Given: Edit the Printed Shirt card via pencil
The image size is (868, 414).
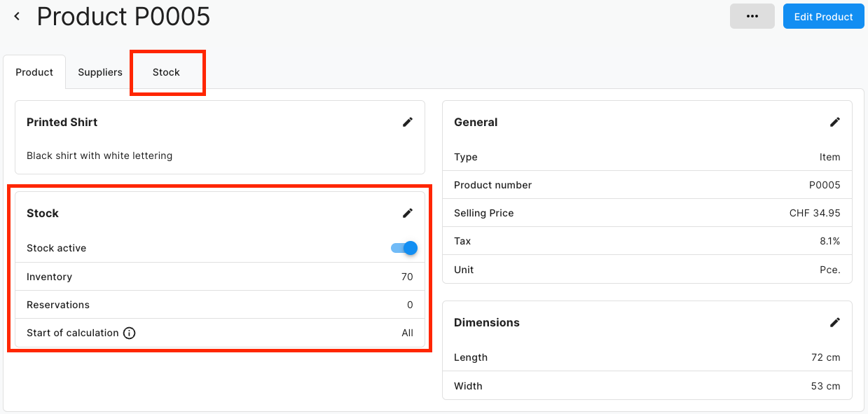Looking at the screenshot, I should click(408, 122).
